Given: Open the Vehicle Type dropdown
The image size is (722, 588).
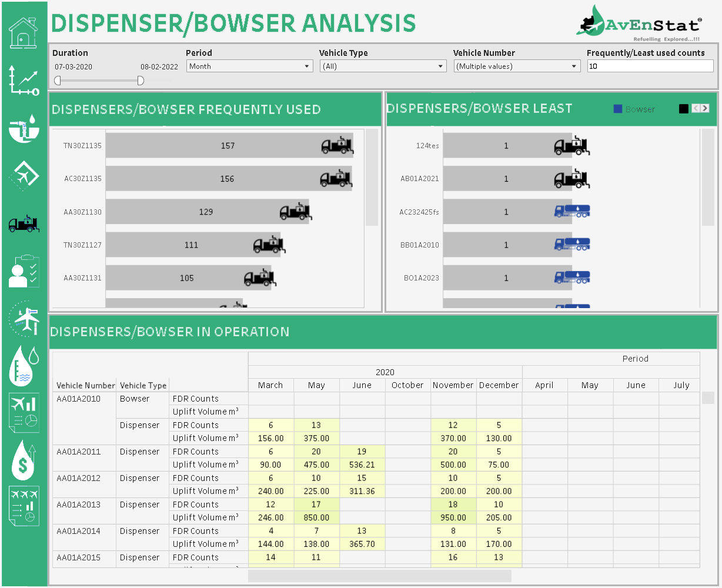Looking at the screenshot, I should (383, 66).
